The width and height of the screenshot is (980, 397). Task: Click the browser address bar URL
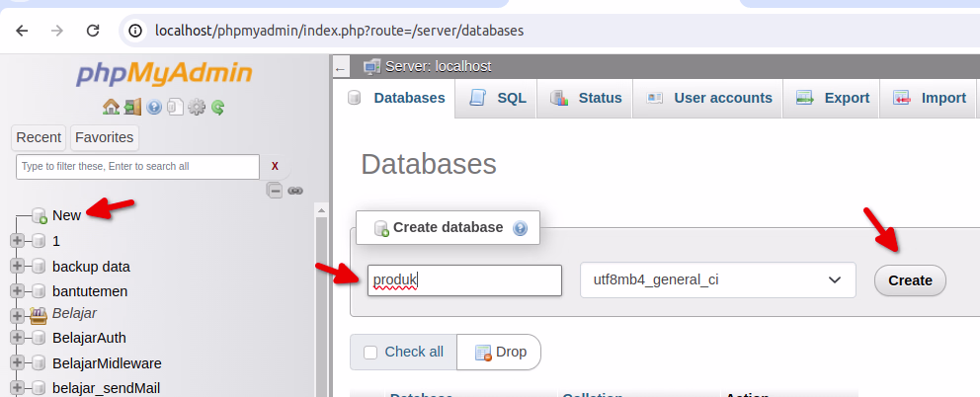(x=340, y=30)
